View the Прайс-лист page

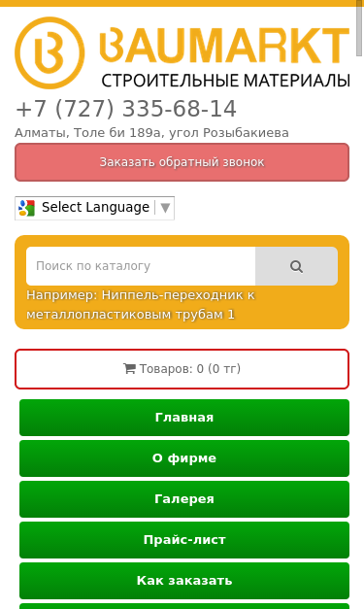184,540
